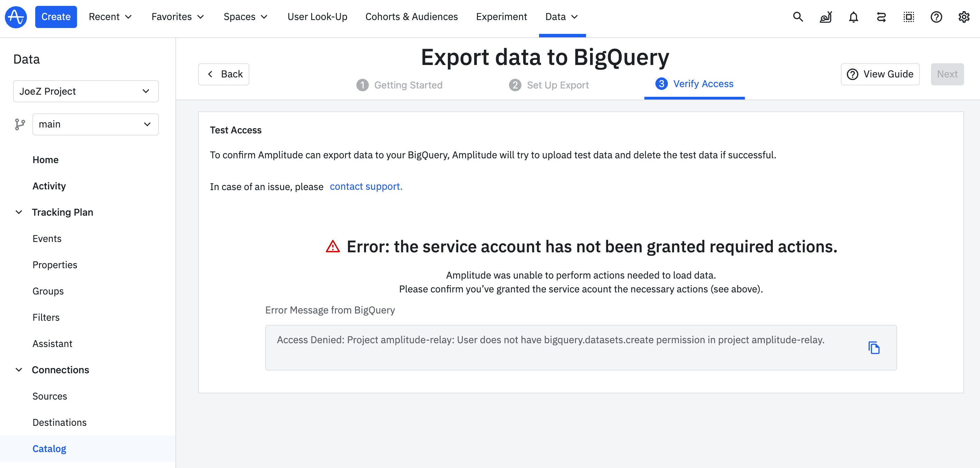Go to the Set Up Export step
This screenshot has width=980, height=468.
point(549,85)
